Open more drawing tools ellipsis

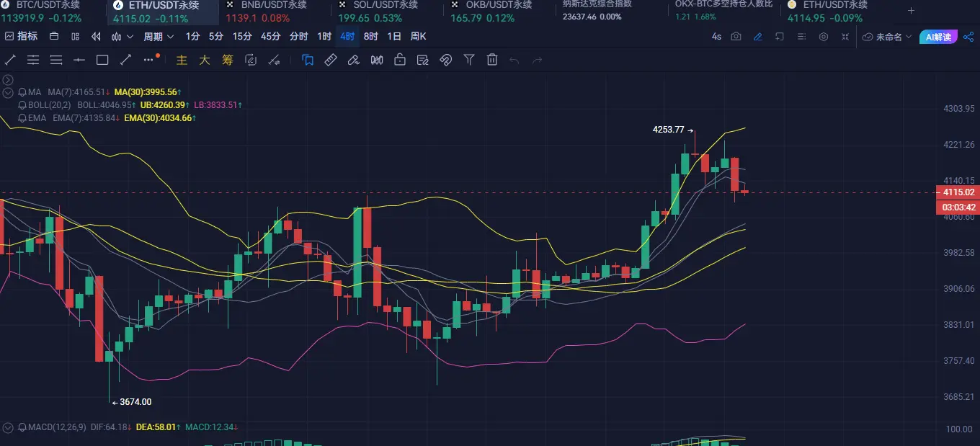[x=150, y=59]
